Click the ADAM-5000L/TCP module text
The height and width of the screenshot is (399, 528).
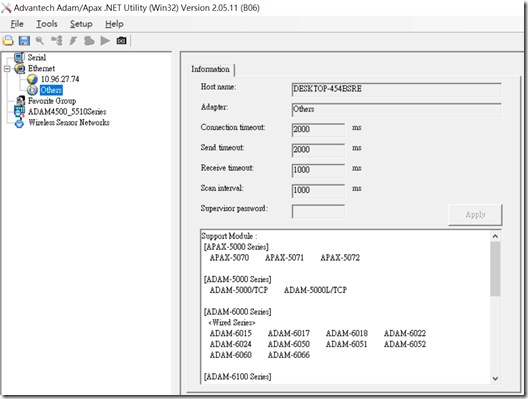pyautogui.click(x=315, y=290)
